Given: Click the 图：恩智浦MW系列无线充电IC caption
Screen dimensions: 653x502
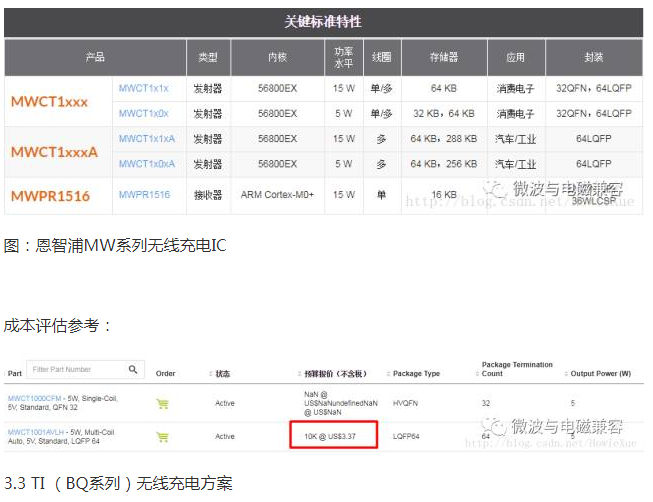Looking at the screenshot, I should click(115, 245).
